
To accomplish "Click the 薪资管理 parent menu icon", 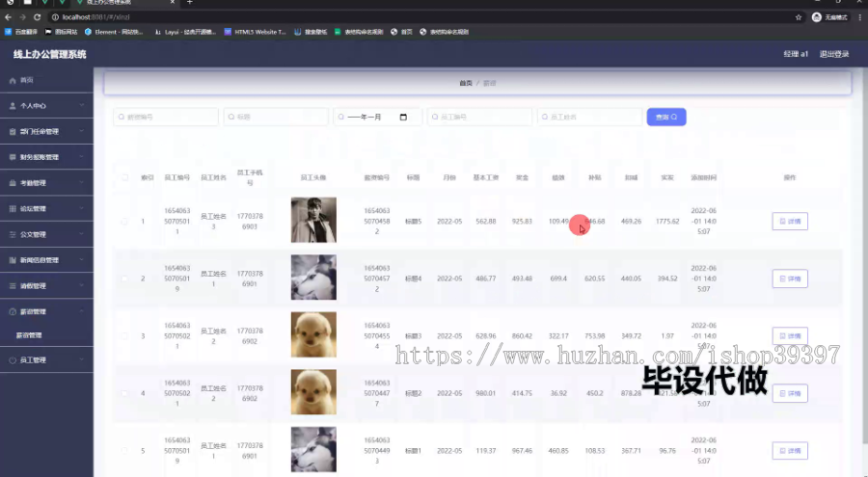I will coord(13,312).
